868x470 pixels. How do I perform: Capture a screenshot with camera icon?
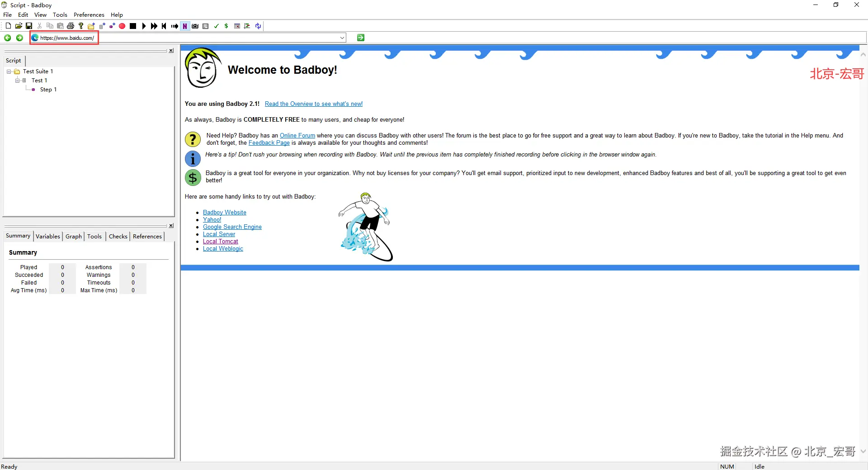point(195,26)
